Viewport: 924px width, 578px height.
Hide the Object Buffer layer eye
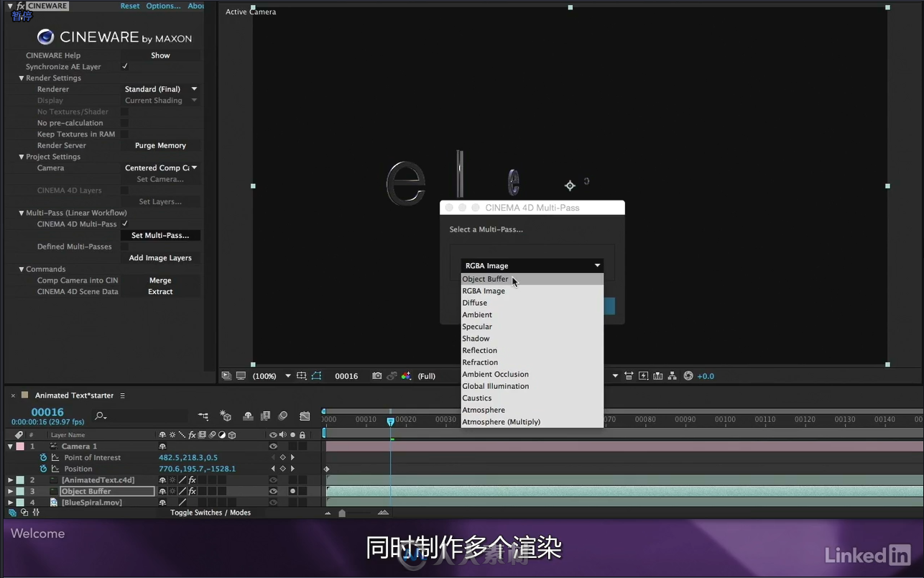click(273, 491)
